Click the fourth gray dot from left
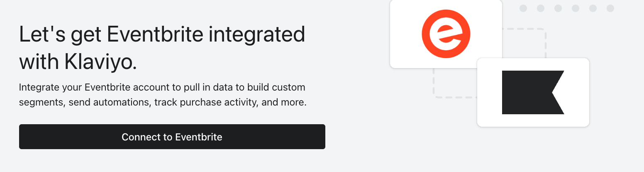The image size is (644, 172). tap(576, 8)
